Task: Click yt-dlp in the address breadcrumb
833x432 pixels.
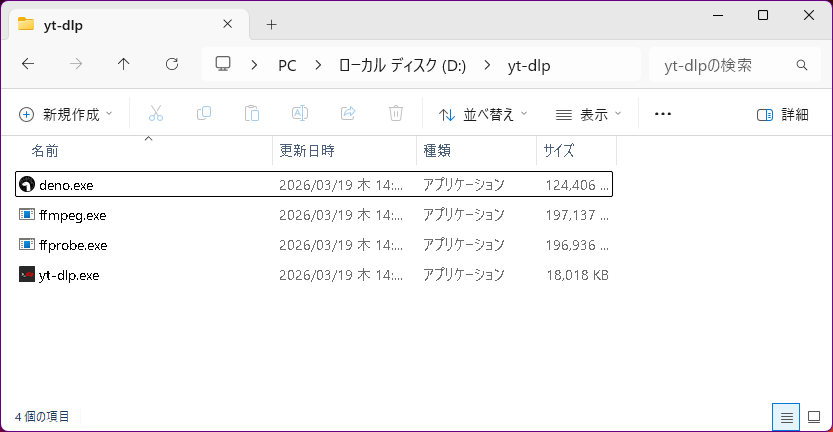Action: (x=529, y=66)
